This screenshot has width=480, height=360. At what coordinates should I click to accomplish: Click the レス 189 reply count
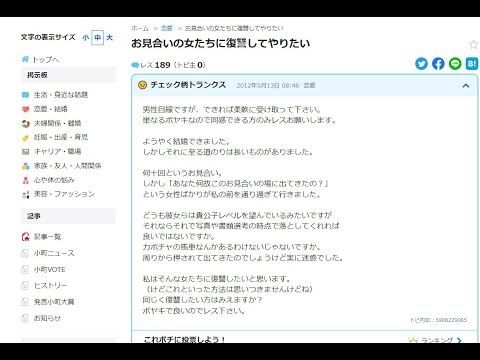click(x=155, y=65)
